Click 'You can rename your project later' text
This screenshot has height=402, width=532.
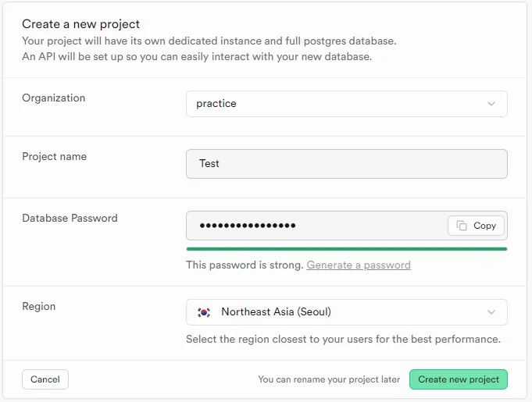point(329,379)
